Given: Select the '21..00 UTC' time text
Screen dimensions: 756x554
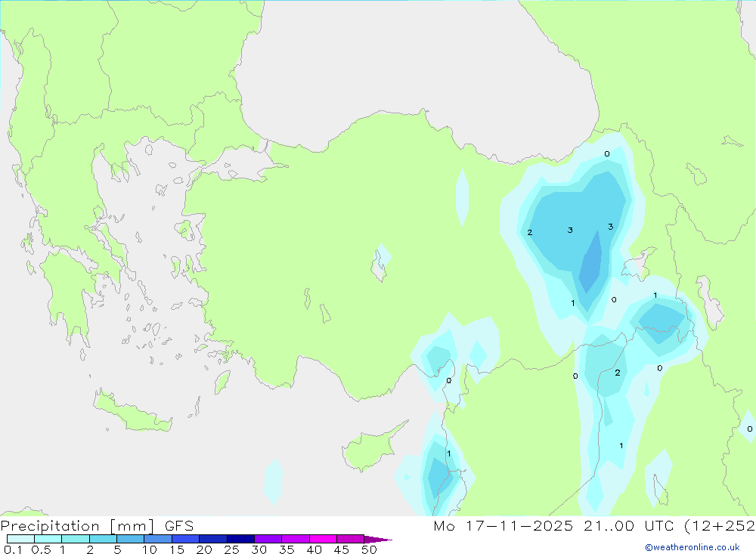Looking at the screenshot, I should point(629,525).
